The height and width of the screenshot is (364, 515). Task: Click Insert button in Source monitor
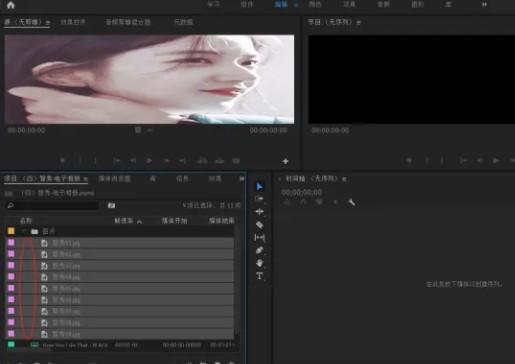202,161
